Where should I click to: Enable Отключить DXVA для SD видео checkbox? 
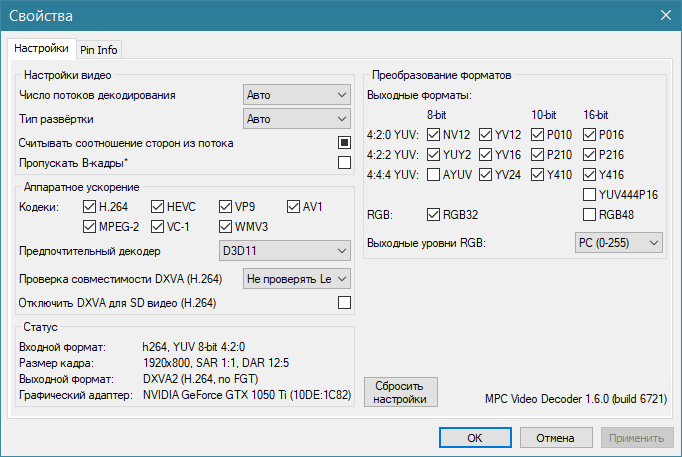point(344,302)
